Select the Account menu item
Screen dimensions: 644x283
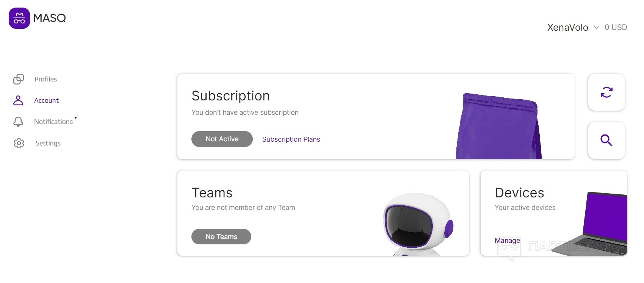46,100
